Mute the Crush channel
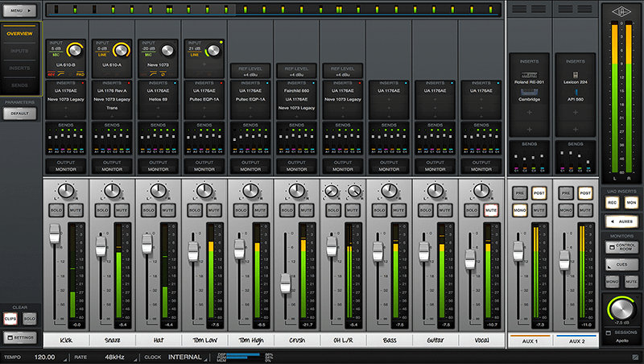Screen dimensions: 644x364 [x=306, y=210]
